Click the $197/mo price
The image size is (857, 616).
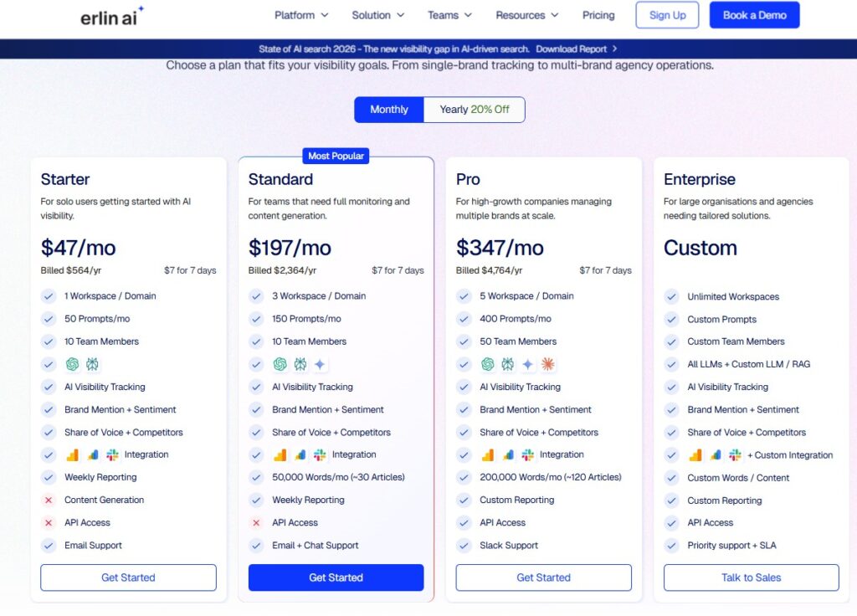[290, 248]
